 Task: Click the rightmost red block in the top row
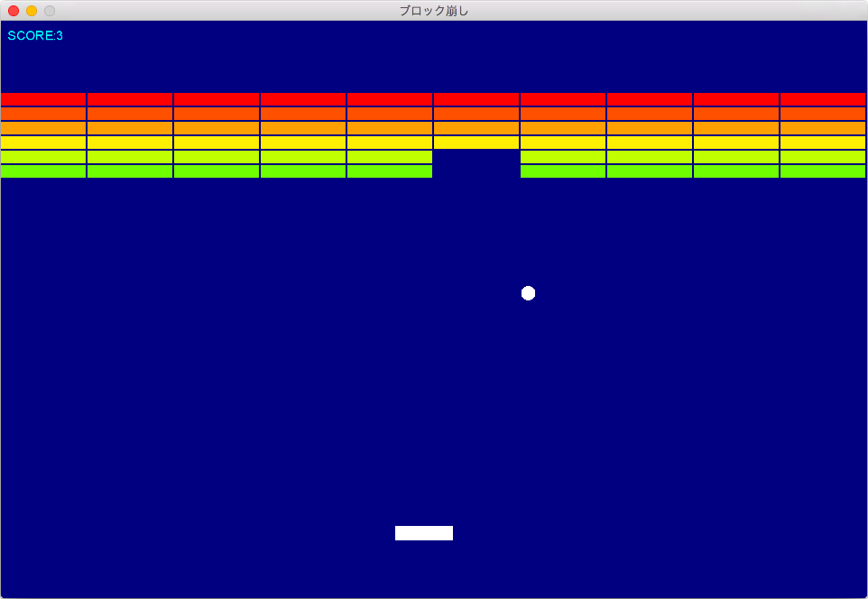tap(823, 99)
